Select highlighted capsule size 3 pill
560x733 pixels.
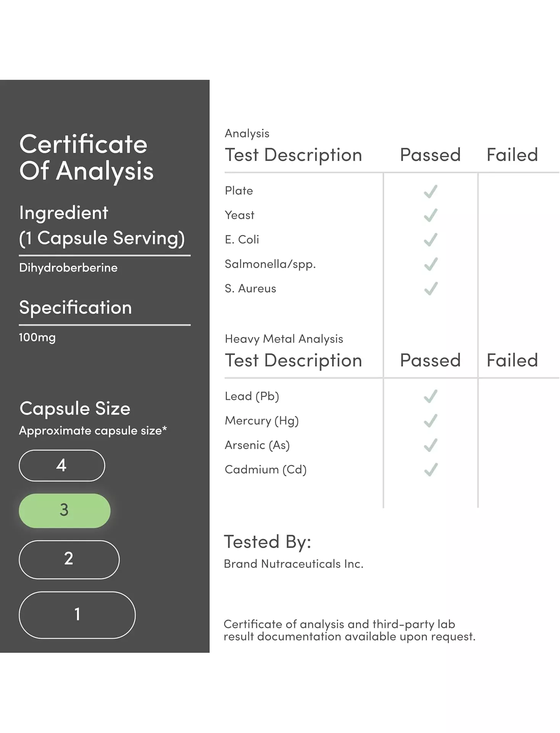pos(65,511)
